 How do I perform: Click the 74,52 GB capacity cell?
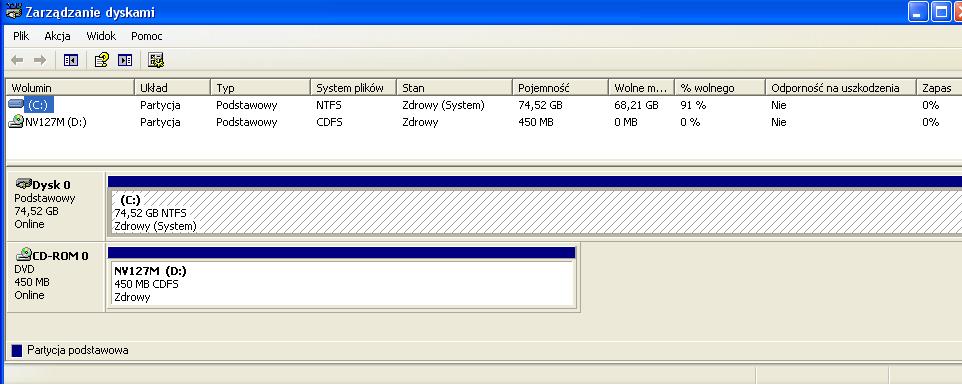[x=541, y=105]
